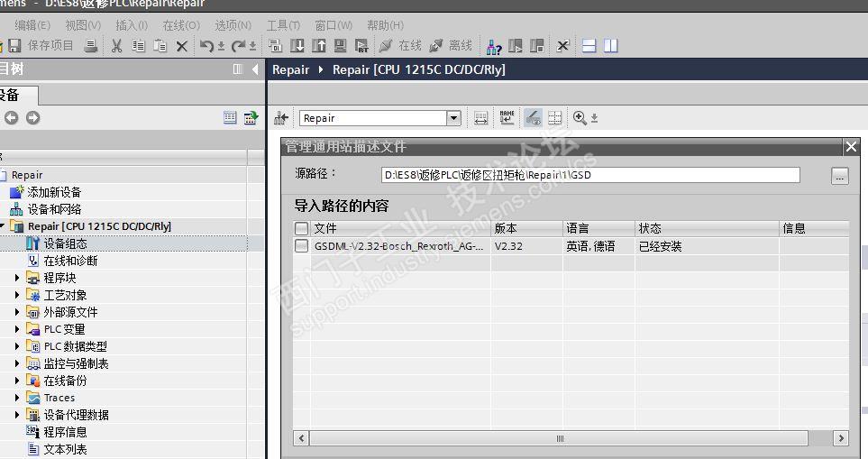Click the Print icon in toolbar

pos(91,46)
